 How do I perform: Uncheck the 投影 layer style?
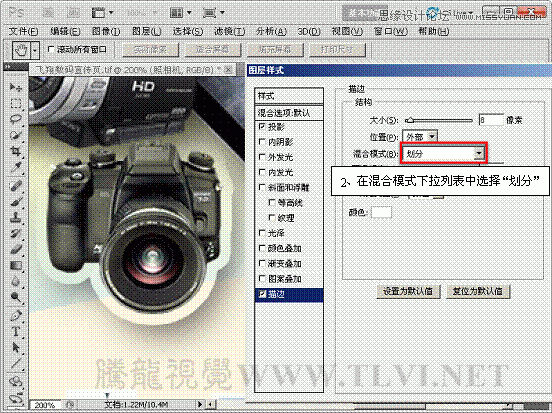[262, 126]
